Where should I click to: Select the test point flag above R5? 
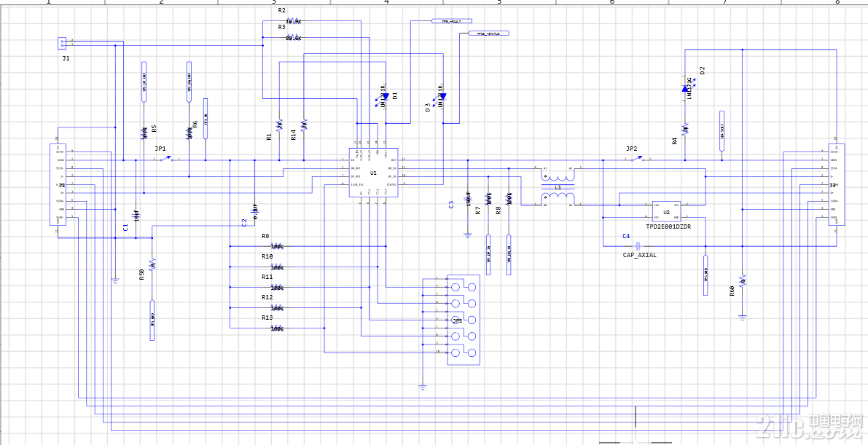click(144, 82)
